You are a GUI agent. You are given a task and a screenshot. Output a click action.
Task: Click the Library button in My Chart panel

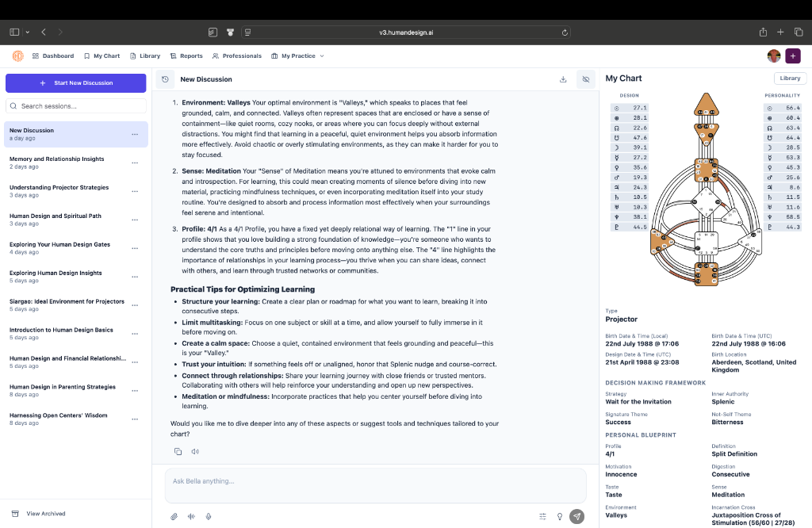[790, 78]
